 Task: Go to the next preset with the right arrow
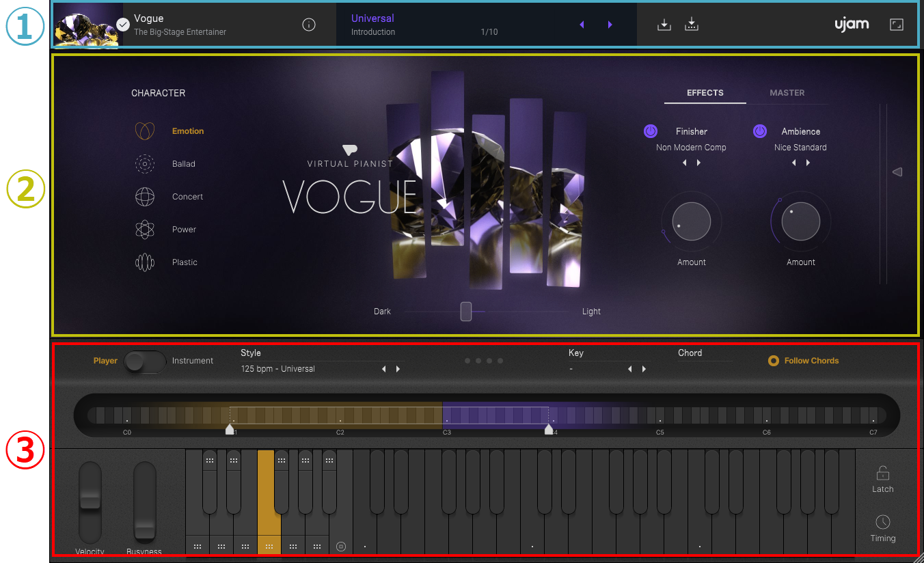pos(610,25)
